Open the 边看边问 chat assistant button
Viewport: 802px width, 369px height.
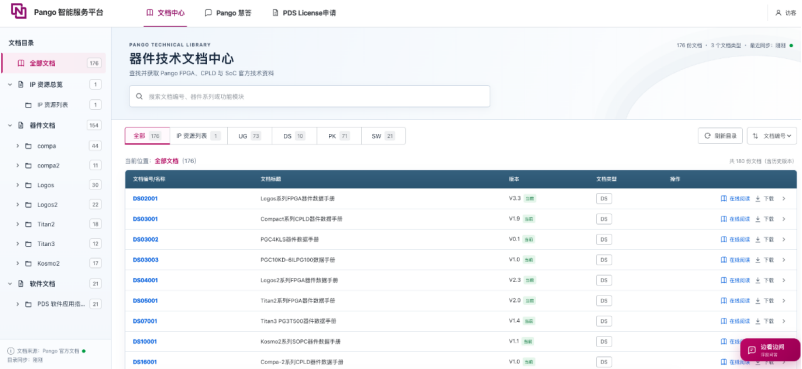pyautogui.click(x=770, y=350)
